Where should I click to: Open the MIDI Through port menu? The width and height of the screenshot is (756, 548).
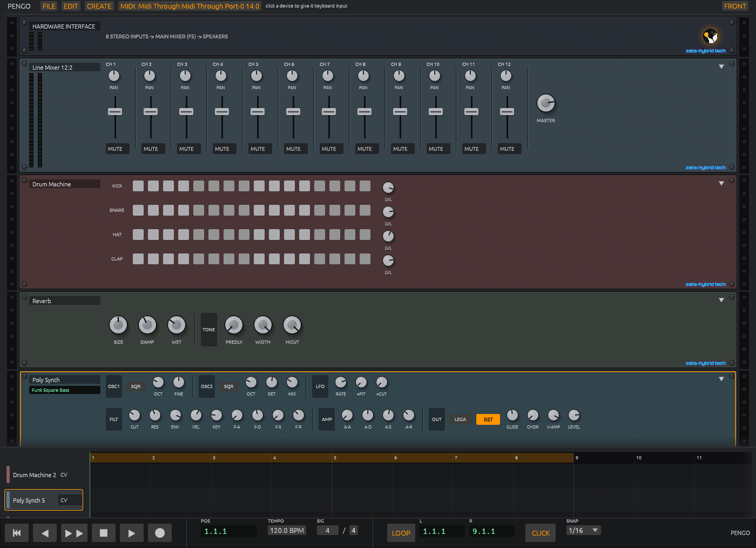tap(190, 6)
